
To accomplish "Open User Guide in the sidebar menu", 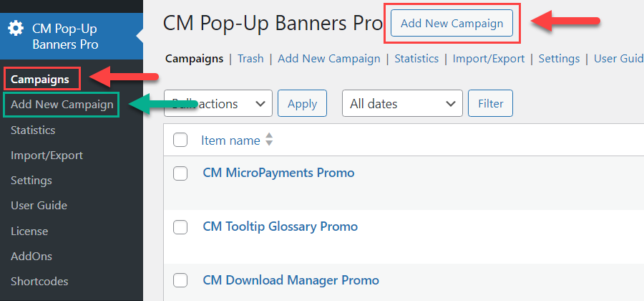I will tap(39, 206).
